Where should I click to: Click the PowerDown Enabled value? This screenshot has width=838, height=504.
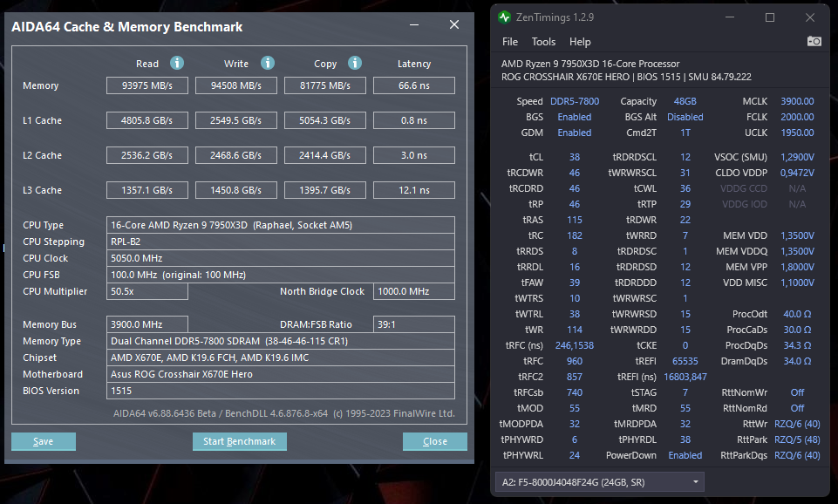[x=685, y=455]
